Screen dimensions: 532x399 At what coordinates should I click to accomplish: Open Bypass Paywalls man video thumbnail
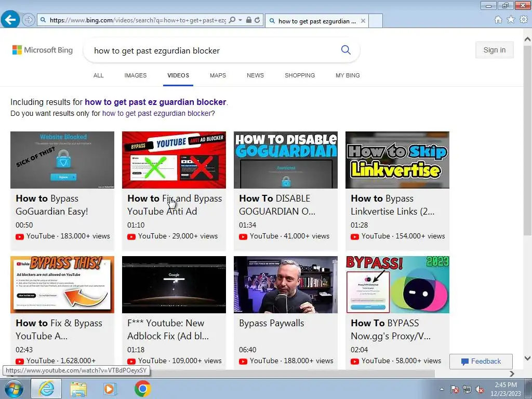[x=286, y=285]
